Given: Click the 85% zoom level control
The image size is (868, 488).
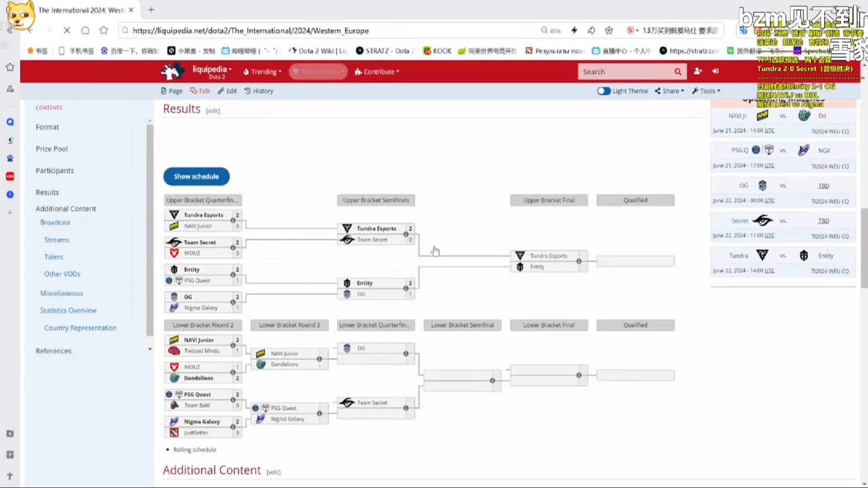Looking at the screenshot, I should (x=551, y=30).
